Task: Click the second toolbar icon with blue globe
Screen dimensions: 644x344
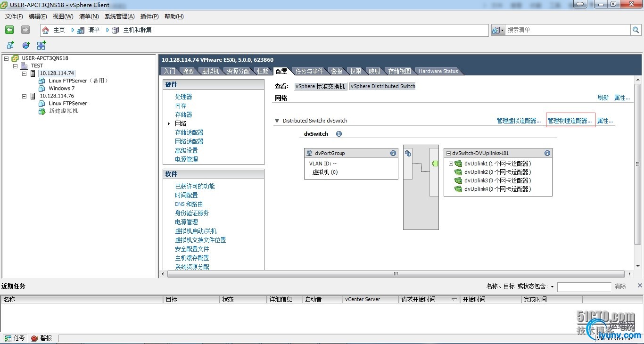Action: 26,45
